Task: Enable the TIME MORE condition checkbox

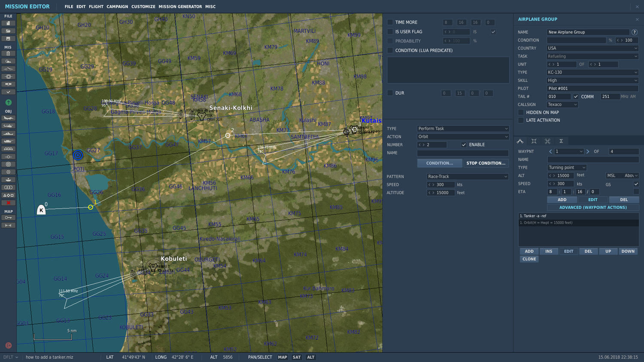Action: click(390, 22)
